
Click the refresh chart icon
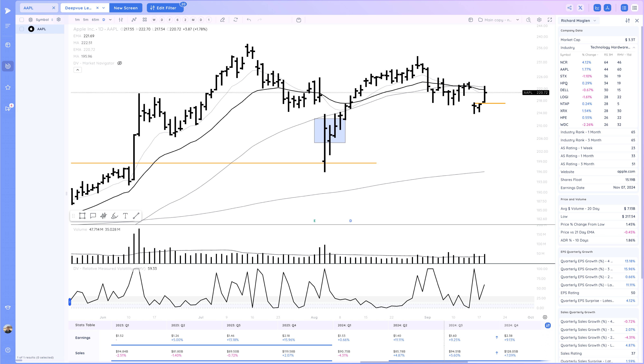[236, 20]
